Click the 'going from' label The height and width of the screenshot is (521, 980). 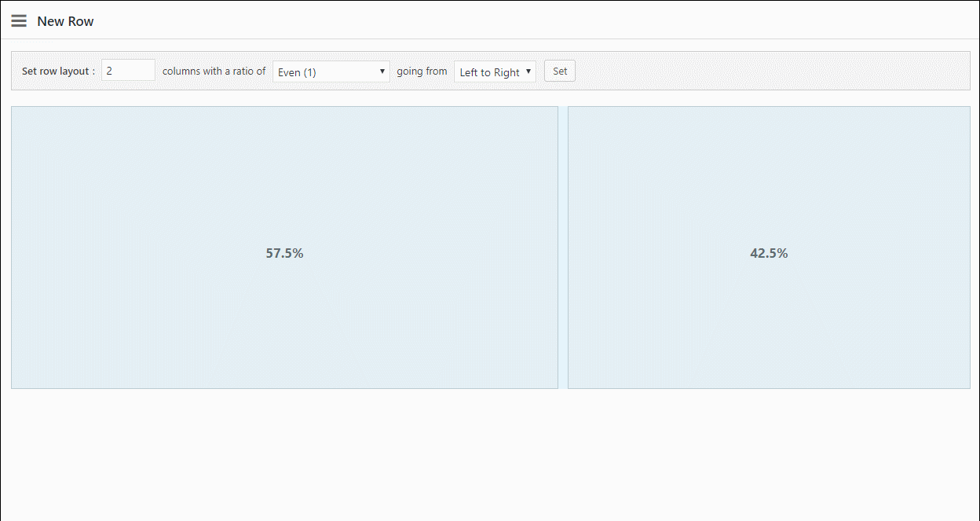pyautogui.click(x=422, y=71)
